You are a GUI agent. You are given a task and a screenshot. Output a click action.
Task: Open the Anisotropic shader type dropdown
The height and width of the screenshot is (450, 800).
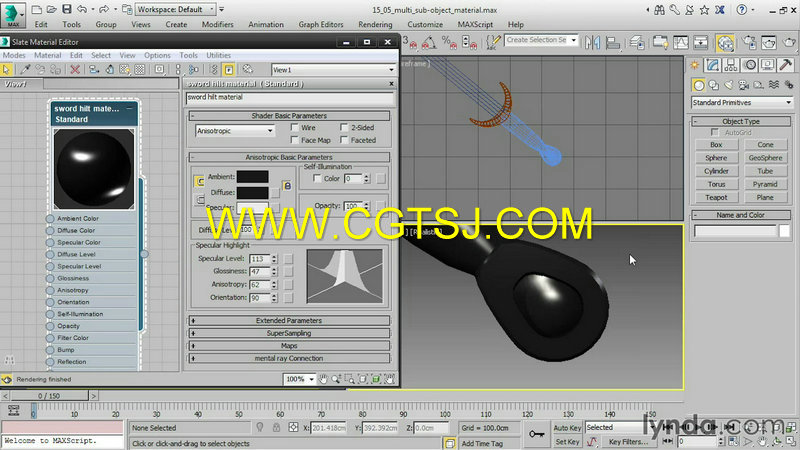235,131
